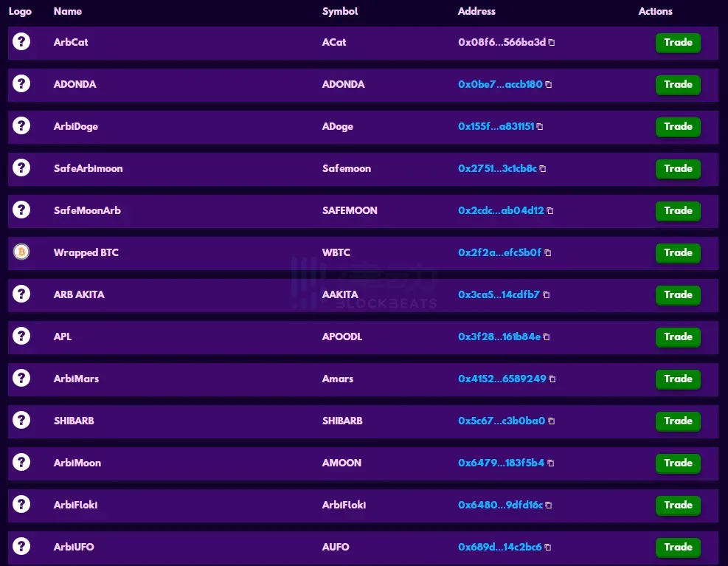This screenshot has height=566, width=728.
Task: Copy the ADONDA contract address
Action: click(x=549, y=85)
